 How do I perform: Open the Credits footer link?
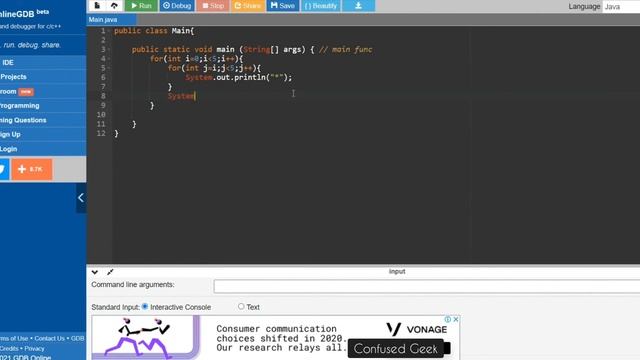tap(9, 349)
